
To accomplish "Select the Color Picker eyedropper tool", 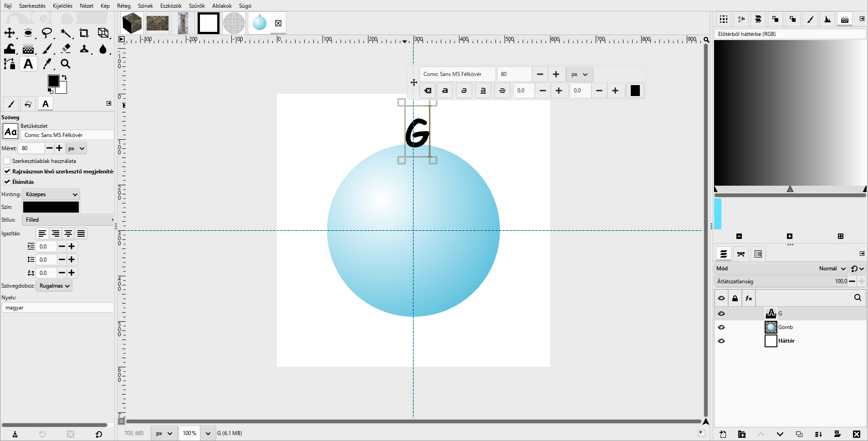I will coord(47,64).
